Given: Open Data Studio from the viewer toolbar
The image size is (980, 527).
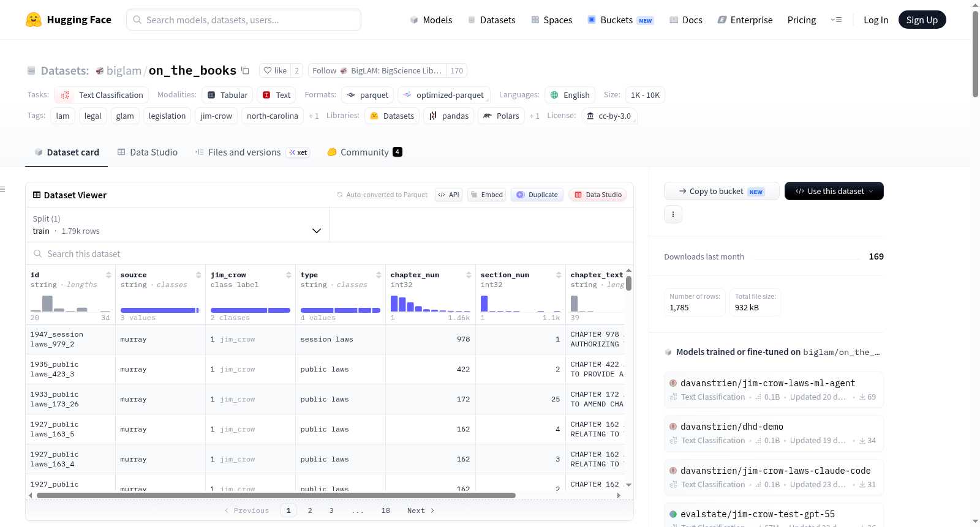Looking at the screenshot, I should 598,195.
